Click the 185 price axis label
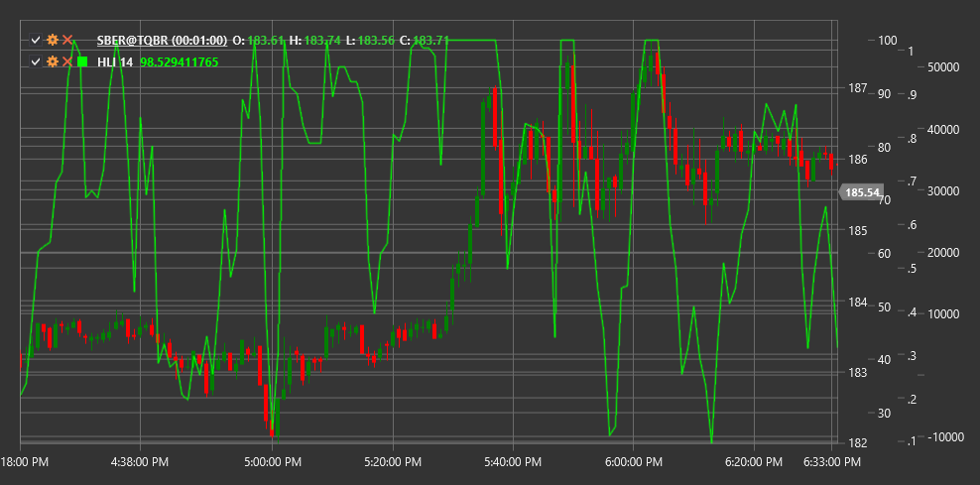 pyautogui.click(x=857, y=231)
